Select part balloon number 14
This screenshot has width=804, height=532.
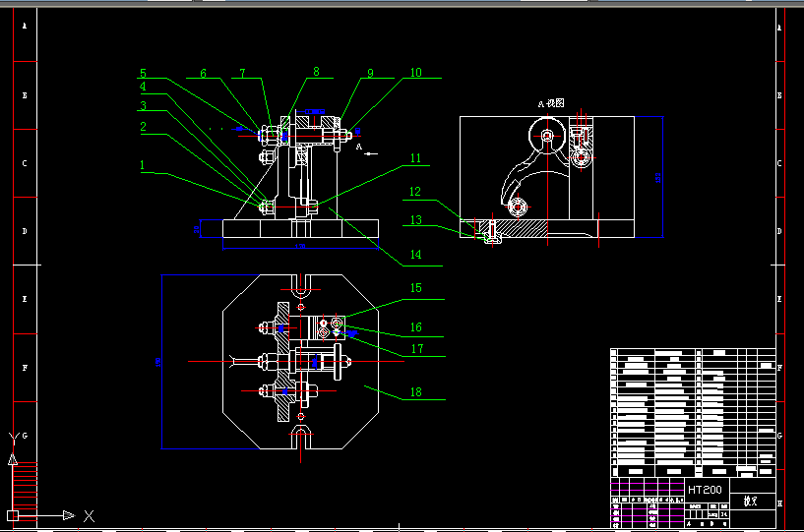tap(415, 256)
